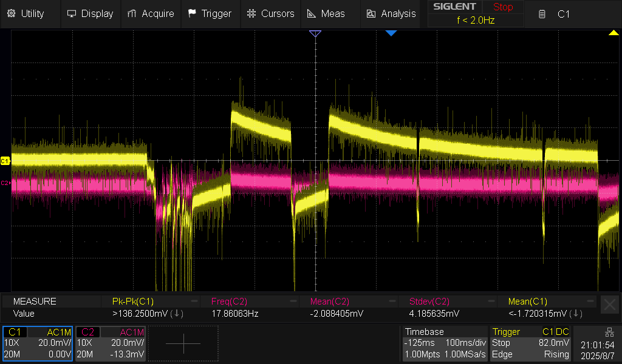Open the Cursors dropdown menu

pyautogui.click(x=271, y=13)
